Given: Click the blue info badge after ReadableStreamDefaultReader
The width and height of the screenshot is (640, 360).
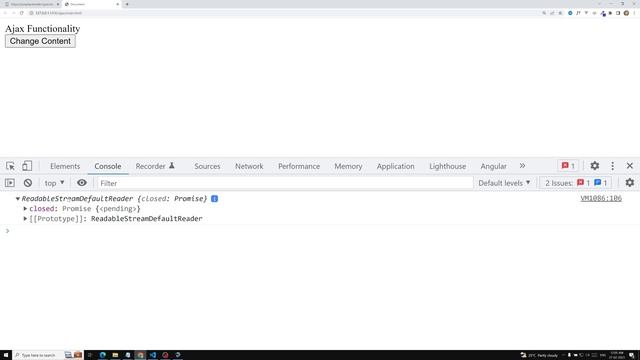Looking at the screenshot, I should click(x=214, y=199).
